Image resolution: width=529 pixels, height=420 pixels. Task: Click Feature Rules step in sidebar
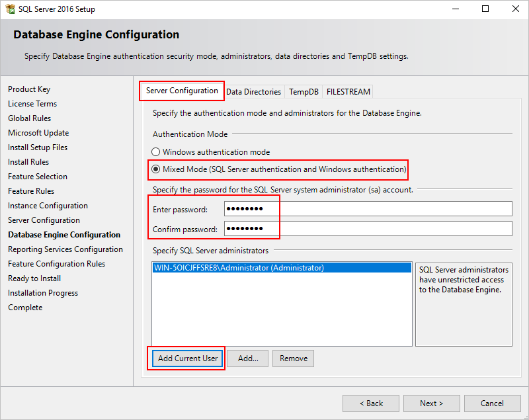31,191
